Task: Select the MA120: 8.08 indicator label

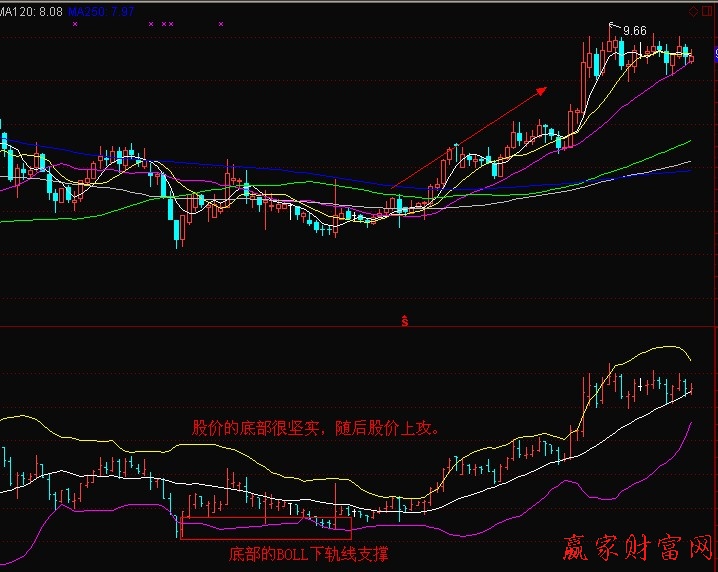Action: pos(32,9)
